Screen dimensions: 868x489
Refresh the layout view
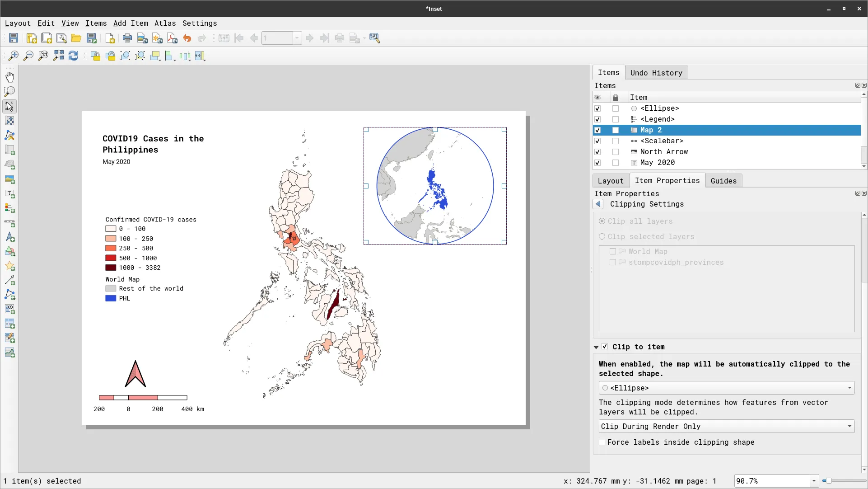(x=73, y=56)
